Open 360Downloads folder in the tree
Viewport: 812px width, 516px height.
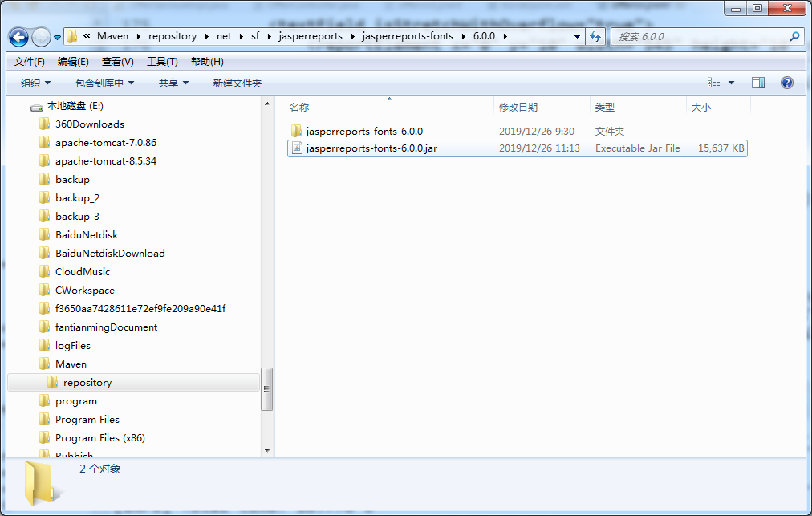click(90, 124)
